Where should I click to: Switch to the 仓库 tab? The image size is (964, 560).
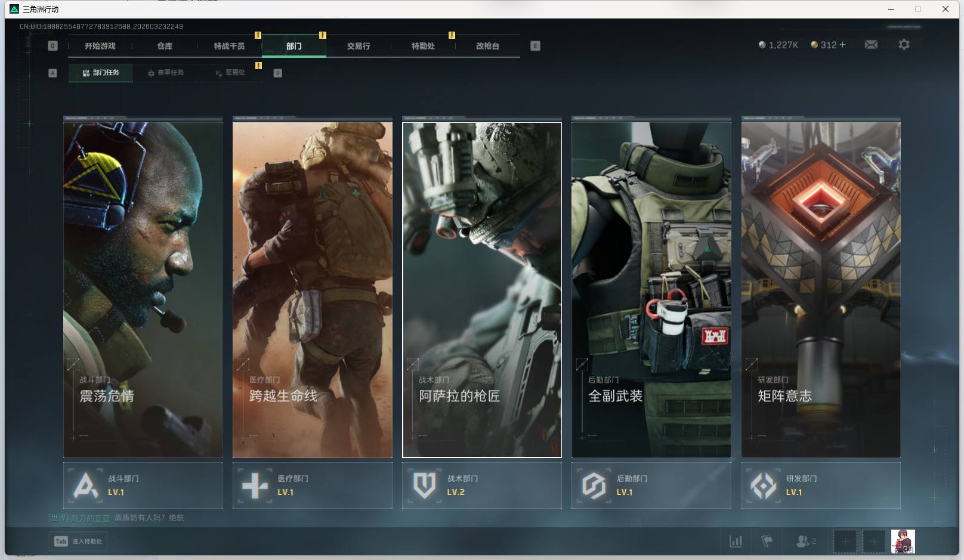click(165, 46)
